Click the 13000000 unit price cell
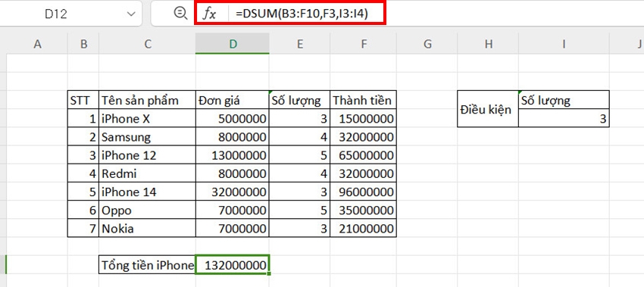 click(x=233, y=155)
